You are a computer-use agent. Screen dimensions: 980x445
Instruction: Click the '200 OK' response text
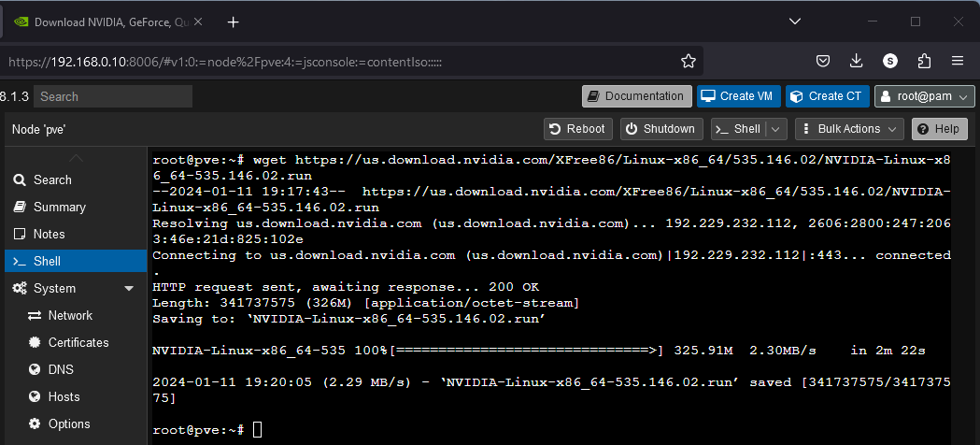click(x=514, y=288)
